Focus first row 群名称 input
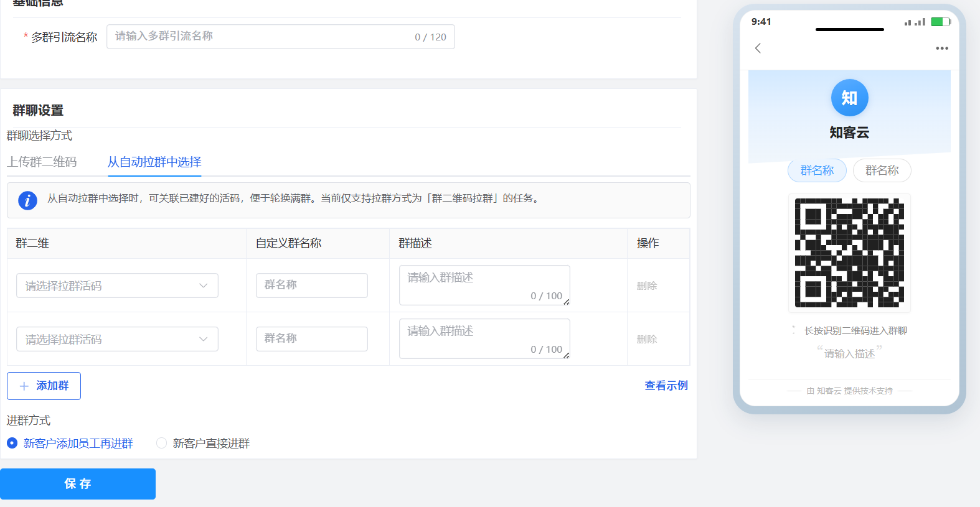This screenshot has height=507, width=980. [312, 285]
